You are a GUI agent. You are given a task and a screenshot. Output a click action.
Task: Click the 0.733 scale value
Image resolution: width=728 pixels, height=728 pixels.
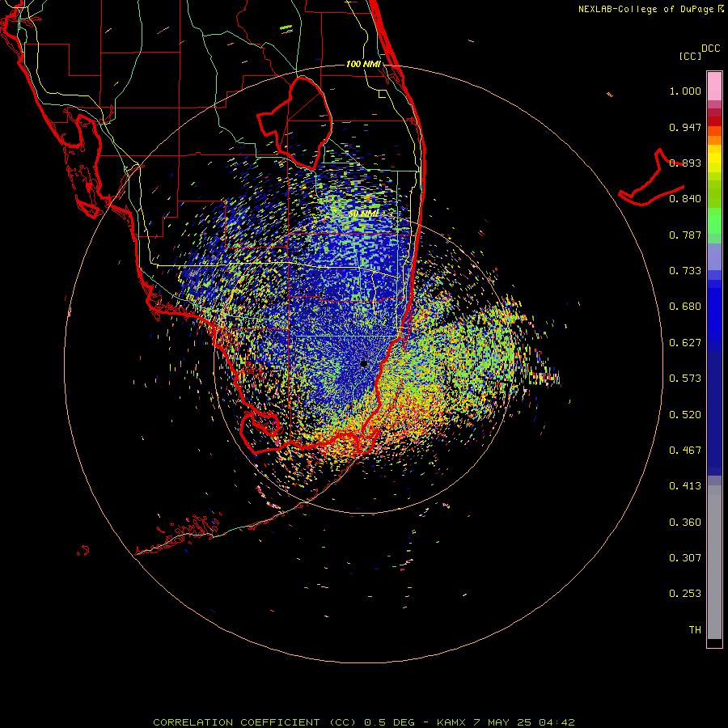tap(685, 271)
